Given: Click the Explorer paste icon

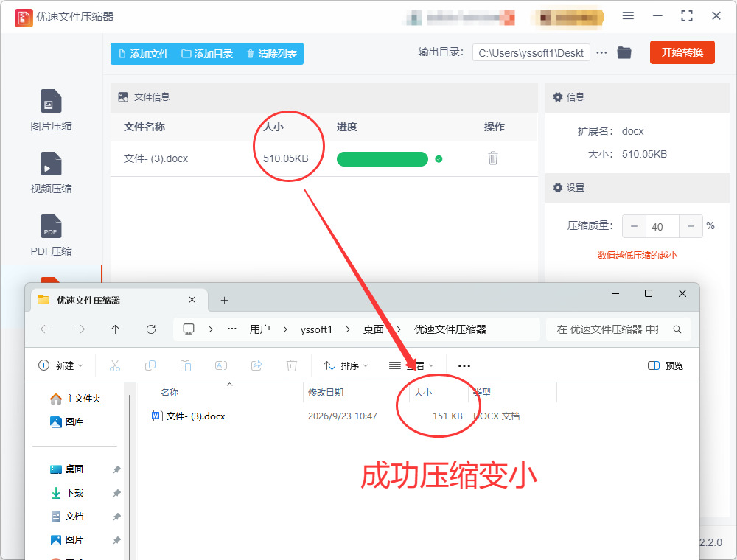Looking at the screenshot, I should tap(186, 365).
